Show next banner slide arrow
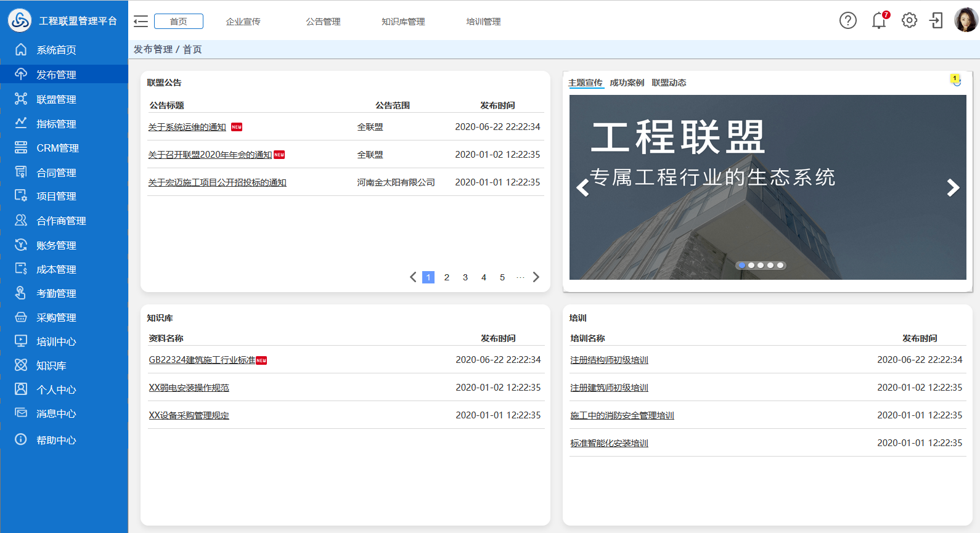Screen dimensions: 980x533 953,187
